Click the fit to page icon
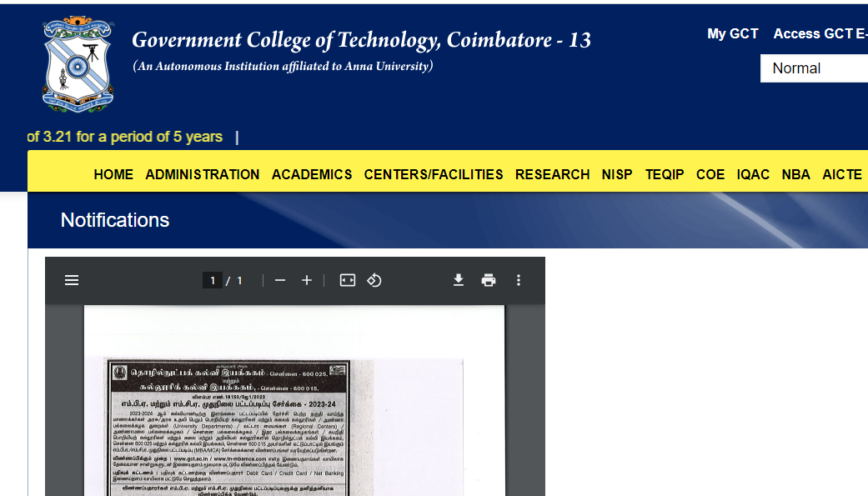This screenshot has width=868, height=496. [347, 280]
